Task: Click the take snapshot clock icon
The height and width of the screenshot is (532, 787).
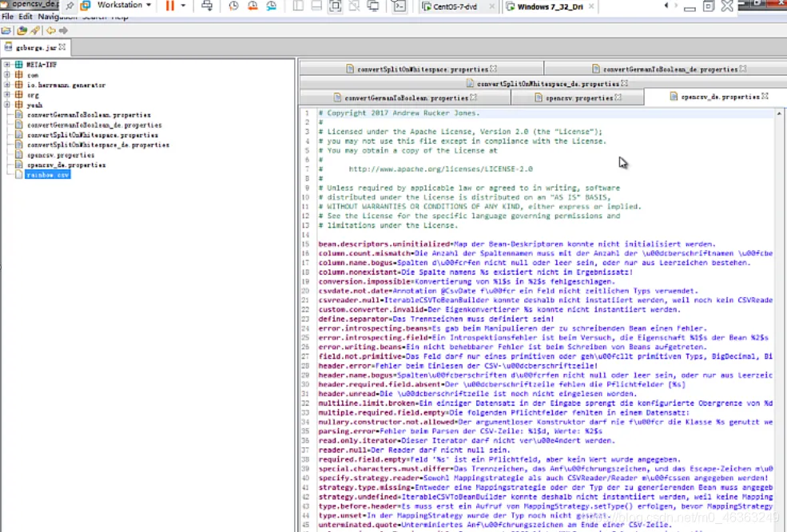Action: pos(233,6)
